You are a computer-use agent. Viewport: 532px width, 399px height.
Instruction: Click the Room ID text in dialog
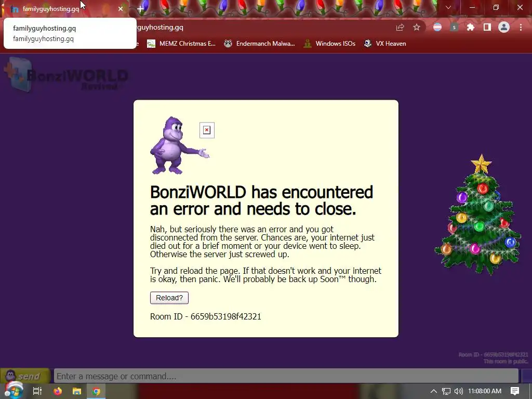pos(206,316)
